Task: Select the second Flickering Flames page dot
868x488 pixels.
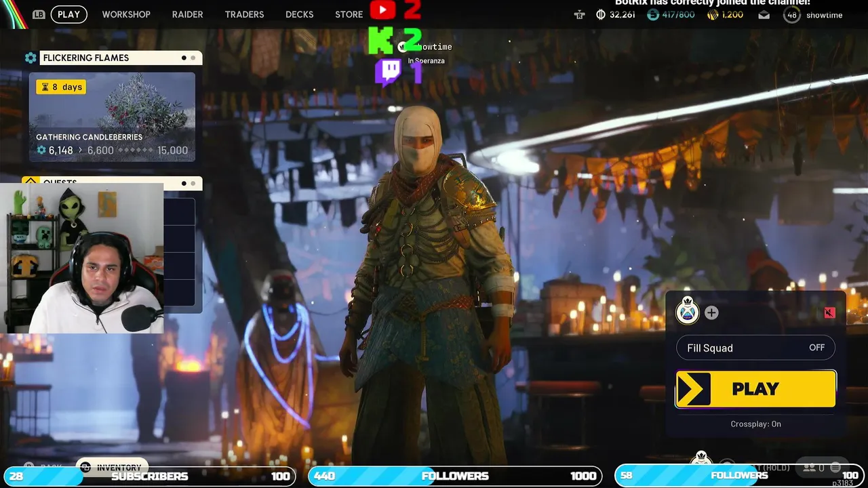Action: (x=193, y=58)
